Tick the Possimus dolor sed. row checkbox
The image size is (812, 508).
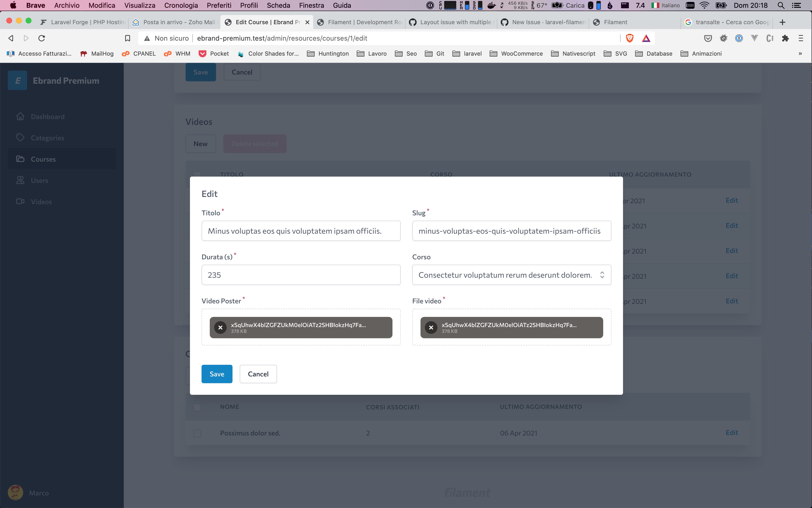197,433
